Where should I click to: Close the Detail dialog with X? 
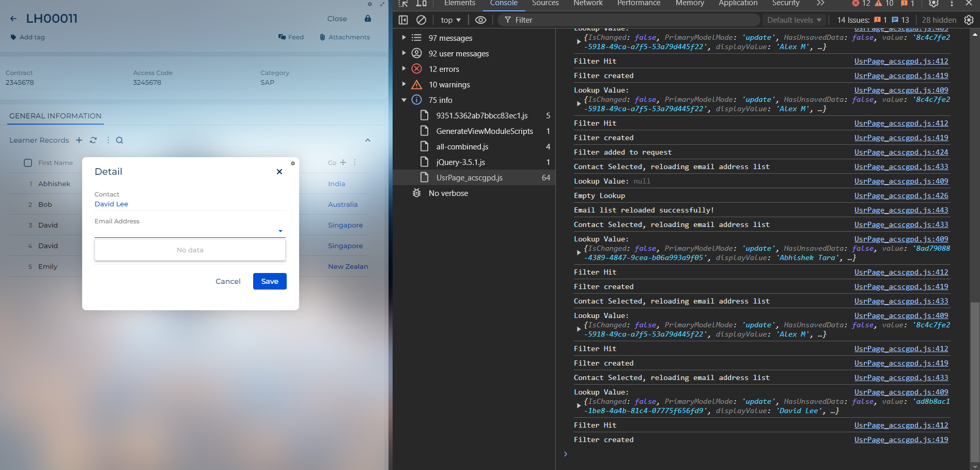click(279, 172)
